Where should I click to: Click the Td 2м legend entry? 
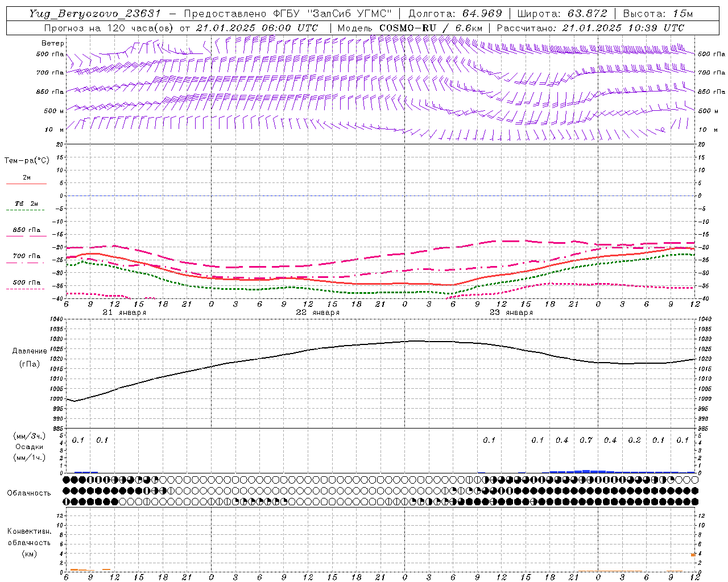(x=26, y=203)
